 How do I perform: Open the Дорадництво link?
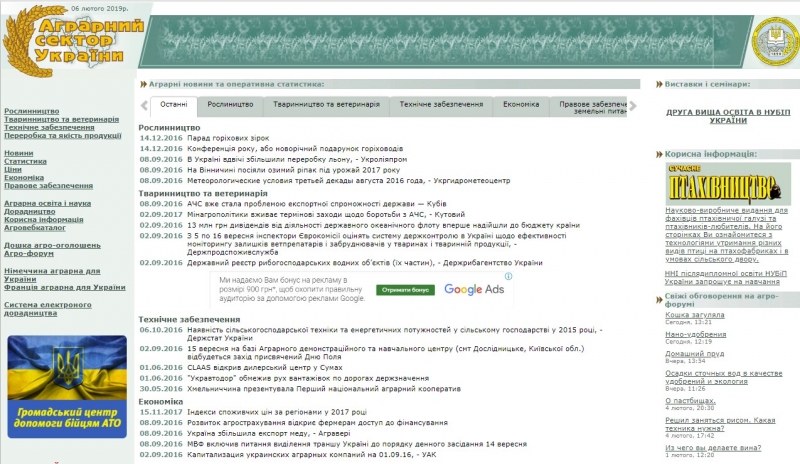tap(30, 211)
